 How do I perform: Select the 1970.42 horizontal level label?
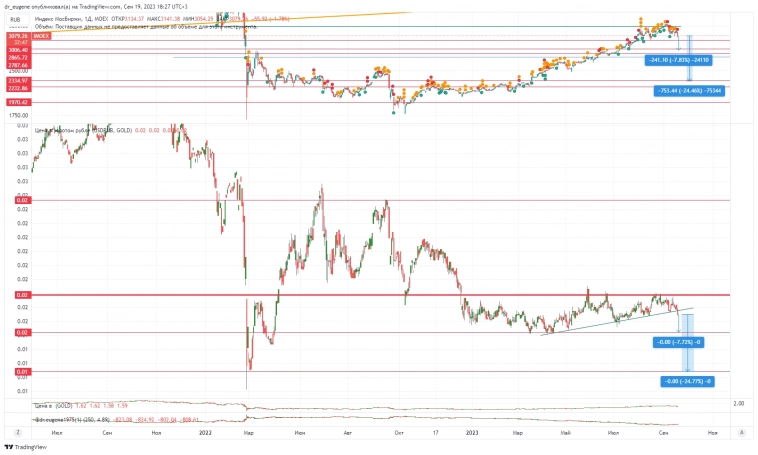pos(15,102)
